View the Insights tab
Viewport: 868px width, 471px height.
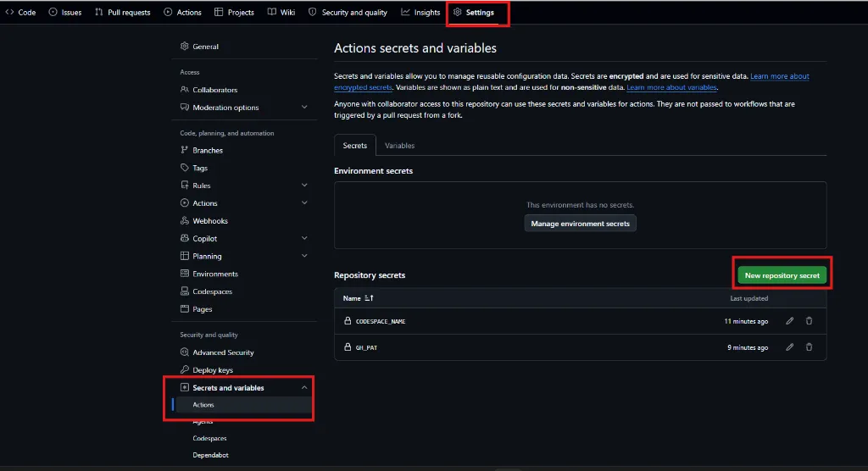click(x=420, y=12)
